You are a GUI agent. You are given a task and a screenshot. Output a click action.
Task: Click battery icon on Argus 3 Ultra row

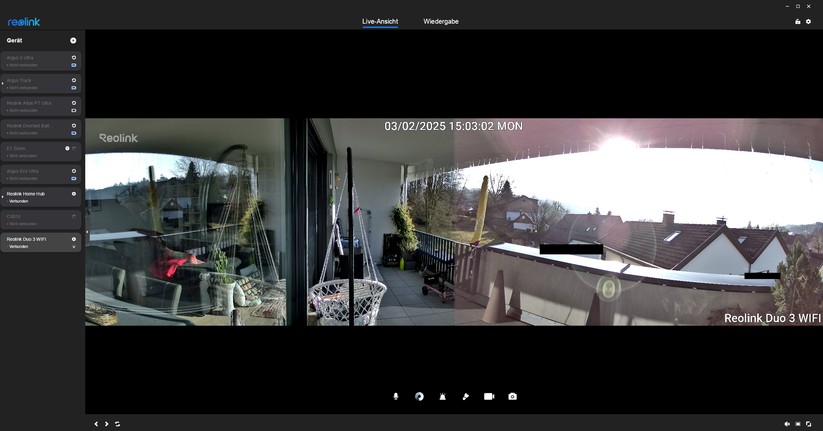pyautogui.click(x=73, y=66)
